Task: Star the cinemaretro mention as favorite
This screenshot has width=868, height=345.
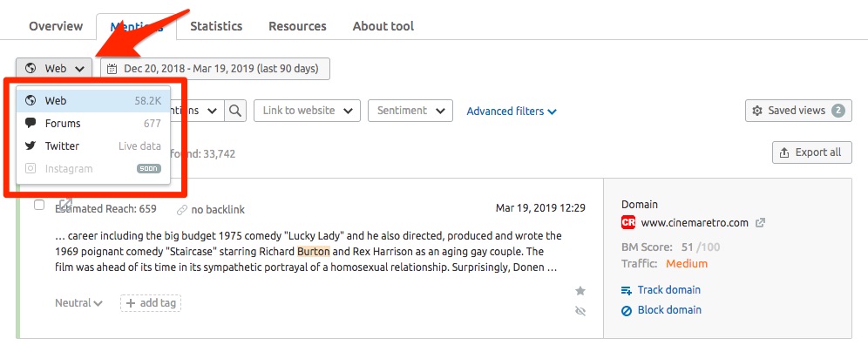Action: (580, 291)
